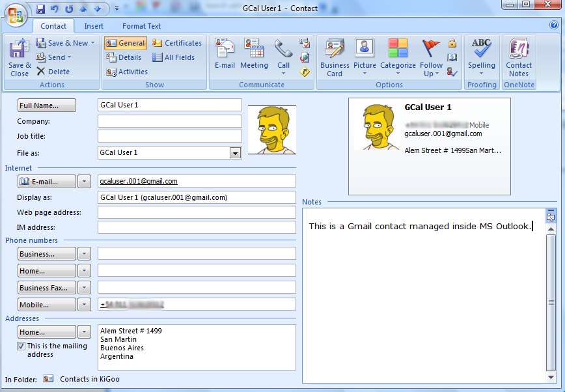Click the E-mail address book button
The image size is (565, 392).
[46, 182]
